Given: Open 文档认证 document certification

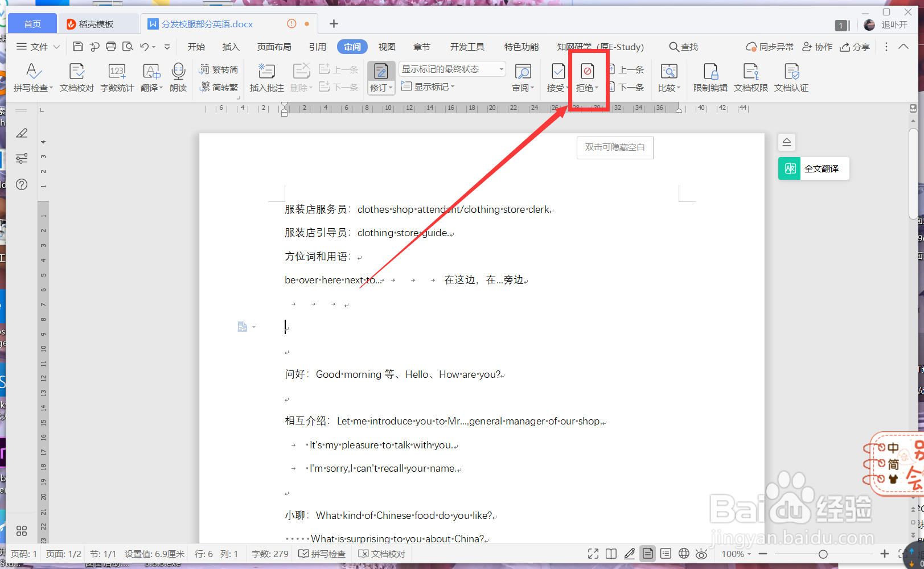Looking at the screenshot, I should [791, 77].
